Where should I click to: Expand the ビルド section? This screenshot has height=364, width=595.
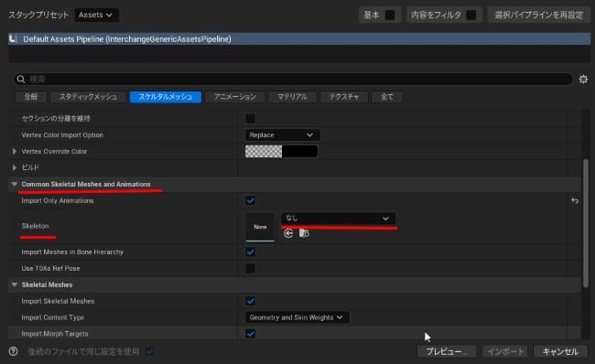[x=15, y=167]
